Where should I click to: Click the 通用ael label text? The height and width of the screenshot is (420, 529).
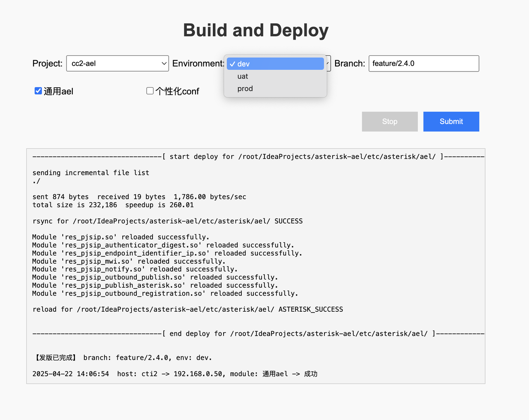coord(58,91)
